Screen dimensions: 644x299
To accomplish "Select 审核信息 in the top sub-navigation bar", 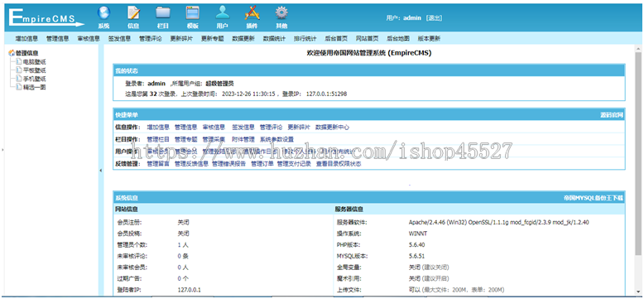I will 89,39.
